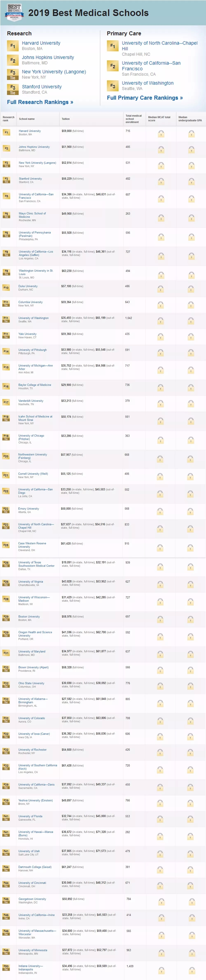This screenshot has width=206, height=980.
Task: Click the #10 rank badge in Duke University row
Action: (6, 288)
